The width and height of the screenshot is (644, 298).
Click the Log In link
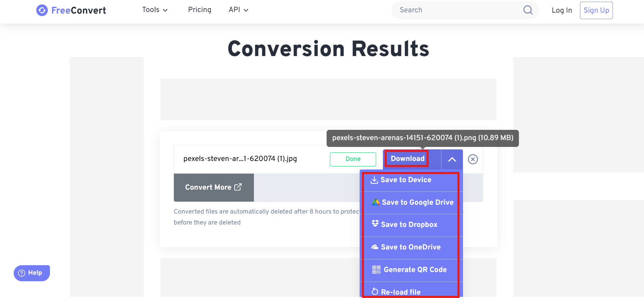pos(562,10)
